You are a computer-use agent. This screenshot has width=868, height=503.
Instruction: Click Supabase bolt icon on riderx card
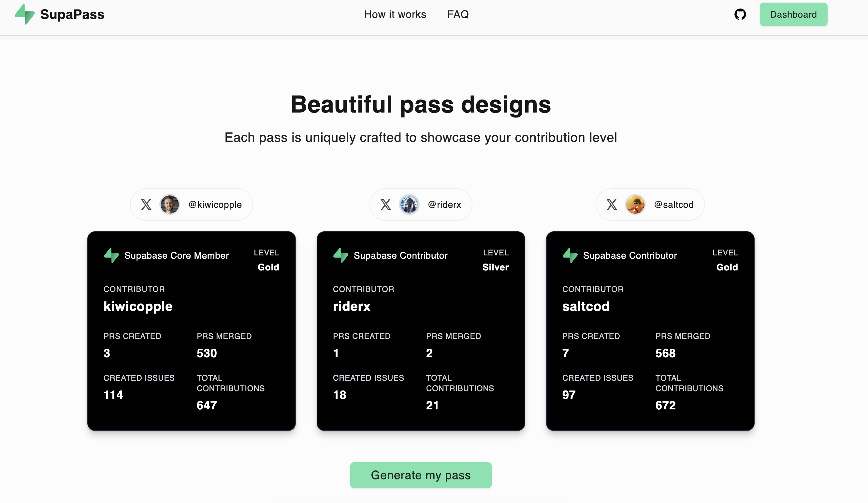pos(341,255)
